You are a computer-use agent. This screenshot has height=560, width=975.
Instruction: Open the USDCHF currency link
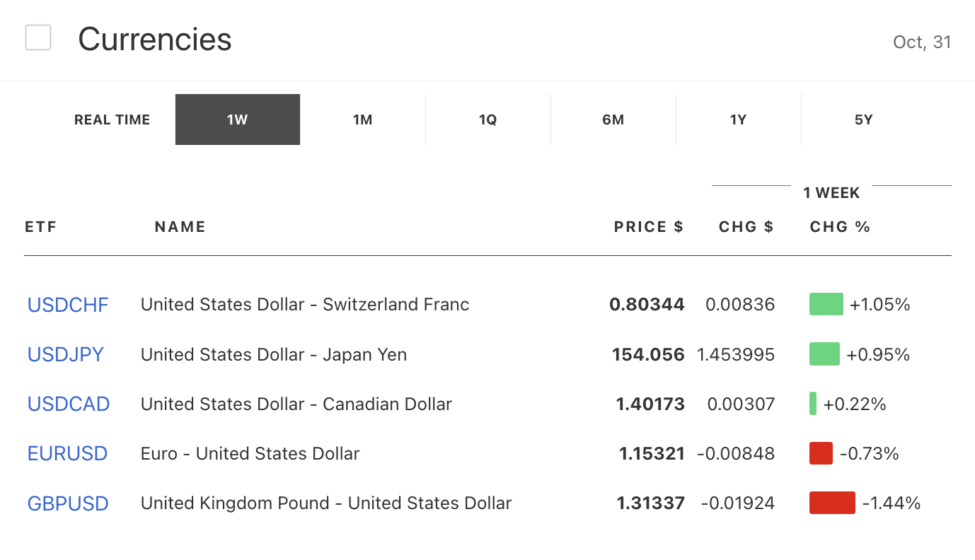click(68, 305)
